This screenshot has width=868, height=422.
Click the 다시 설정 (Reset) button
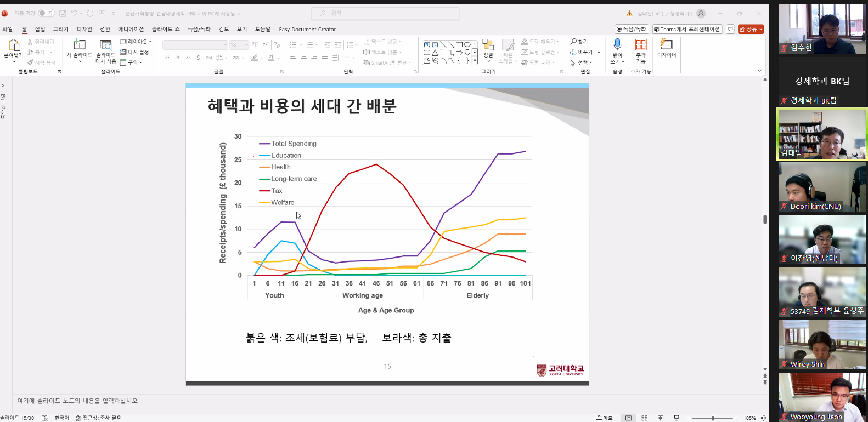tap(134, 52)
